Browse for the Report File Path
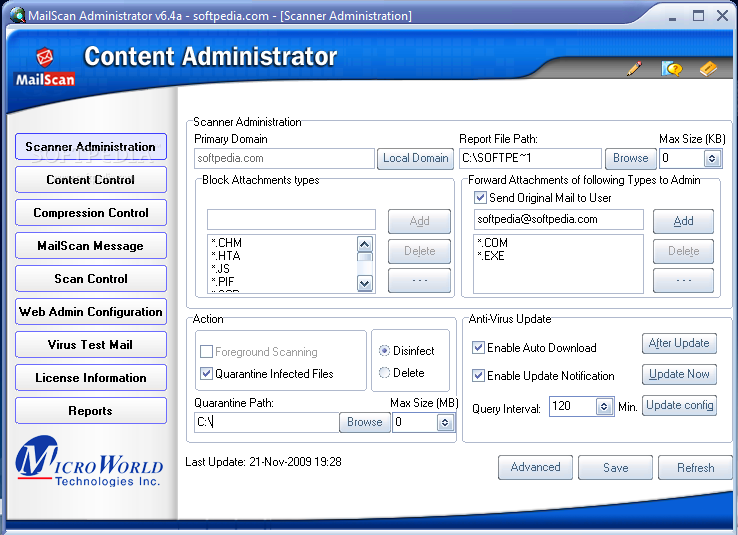 631,158
